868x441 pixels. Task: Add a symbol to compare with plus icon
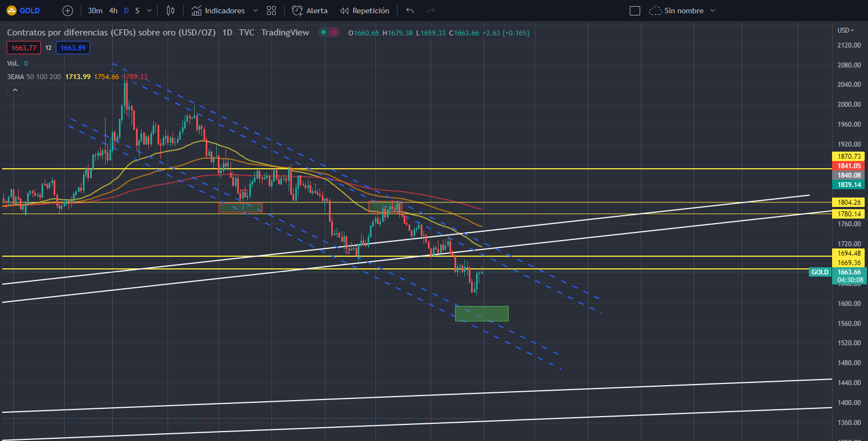[67, 11]
